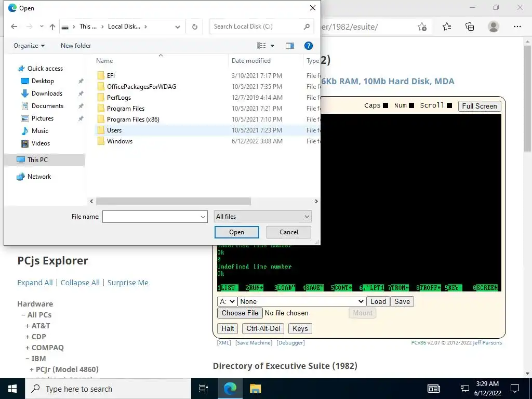Select the Windows folder
Image resolution: width=532 pixels, height=399 pixels.
(119, 141)
